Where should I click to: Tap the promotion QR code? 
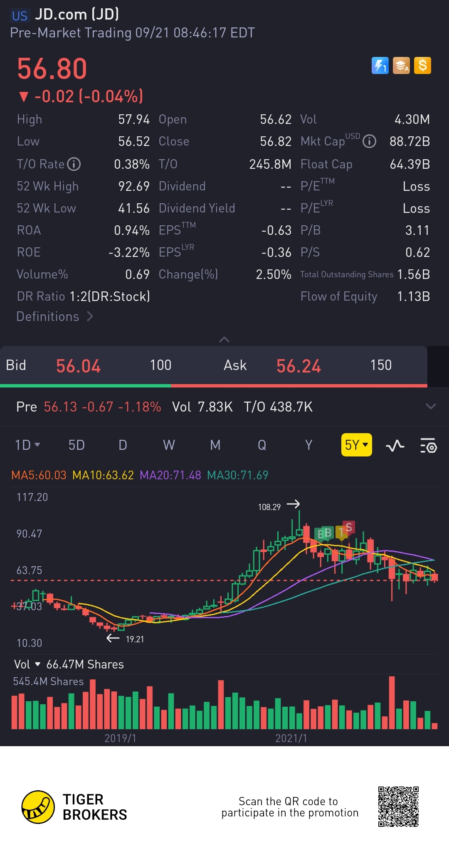398,806
